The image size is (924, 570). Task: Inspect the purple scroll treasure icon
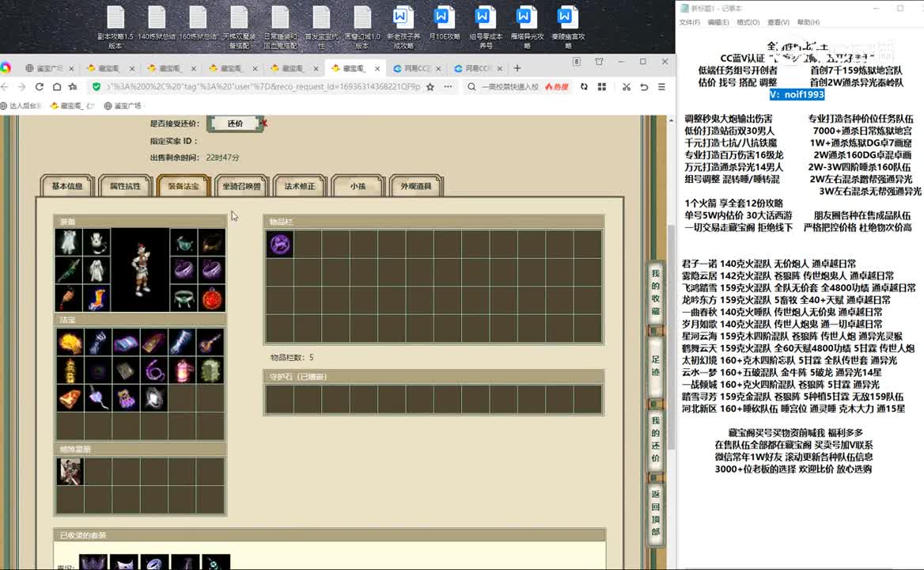pyautogui.click(x=126, y=343)
